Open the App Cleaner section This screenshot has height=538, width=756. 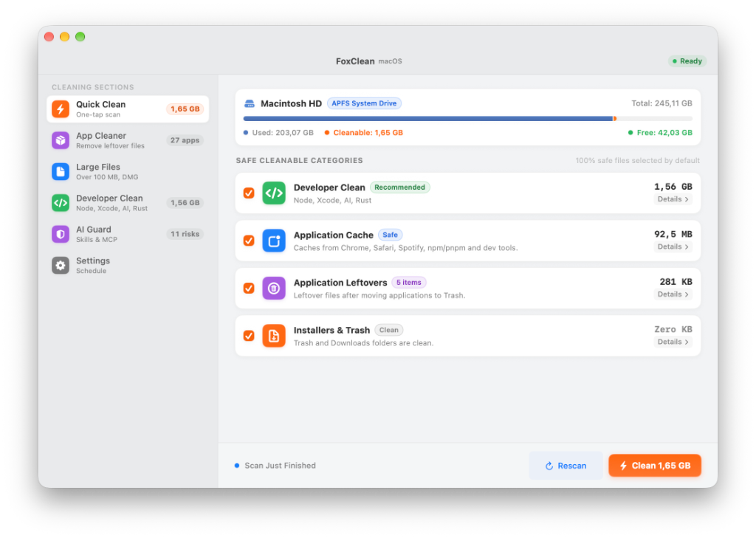click(x=128, y=140)
